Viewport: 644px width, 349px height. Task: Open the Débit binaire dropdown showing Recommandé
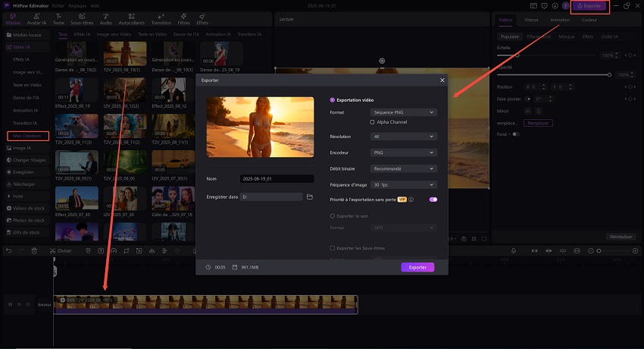[403, 168]
